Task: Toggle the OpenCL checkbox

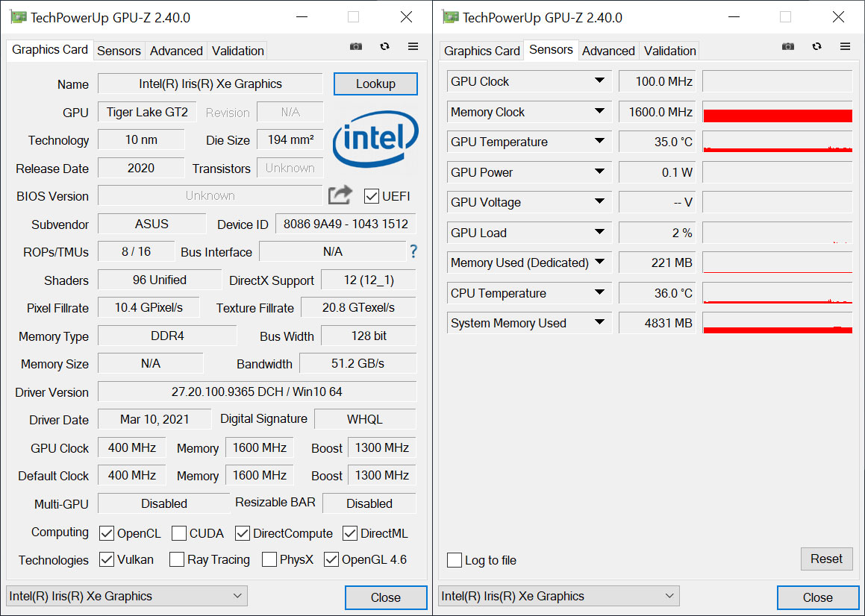Action: pyautogui.click(x=107, y=533)
